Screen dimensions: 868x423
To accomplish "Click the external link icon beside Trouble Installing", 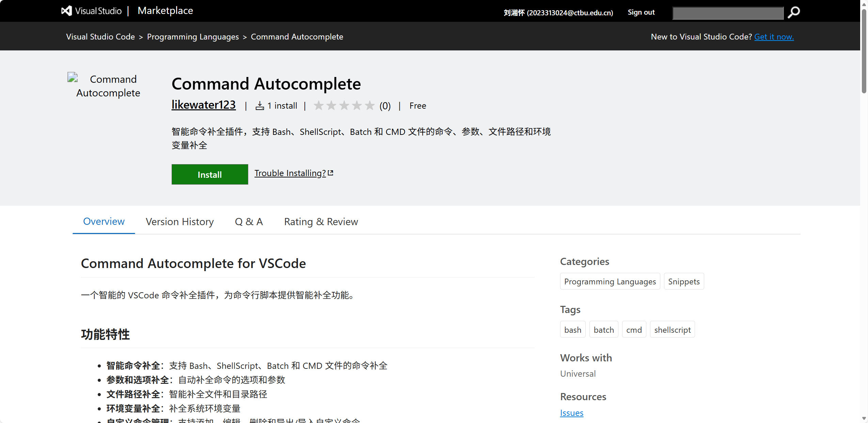I will pos(330,173).
